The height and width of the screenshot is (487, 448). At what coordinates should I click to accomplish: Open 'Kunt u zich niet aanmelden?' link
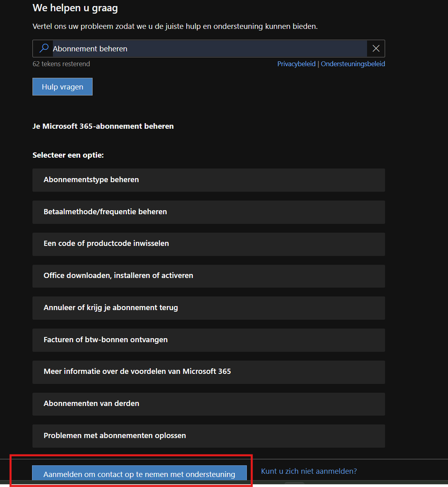tap(309, 471)
